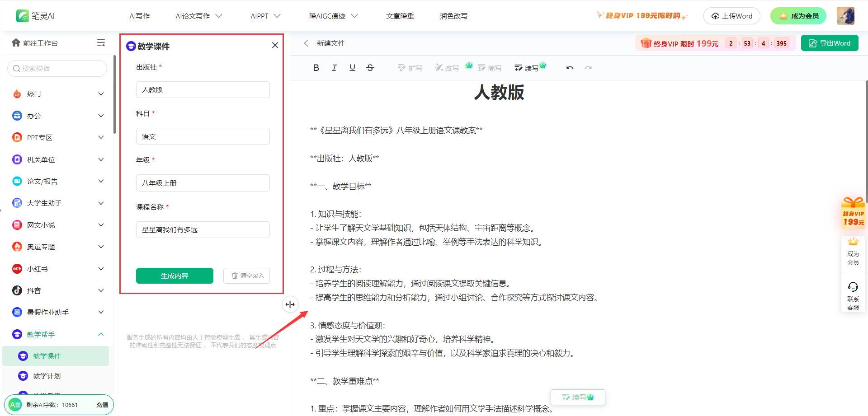Click the green 生成内容 button

(175, 276)
